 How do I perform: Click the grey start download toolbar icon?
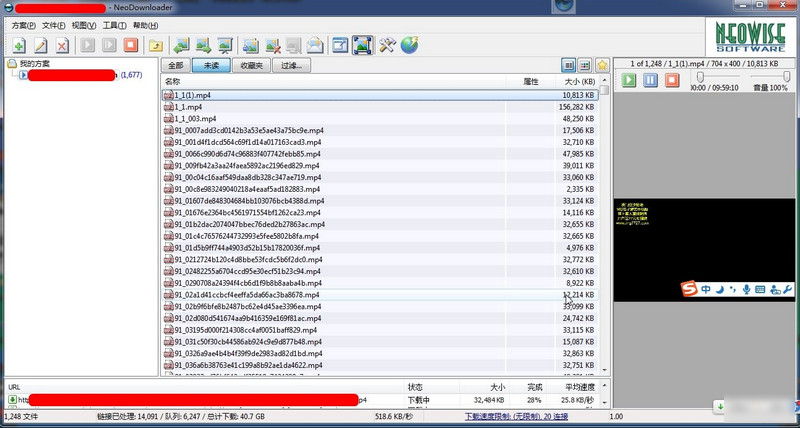[x=87, y=45]
